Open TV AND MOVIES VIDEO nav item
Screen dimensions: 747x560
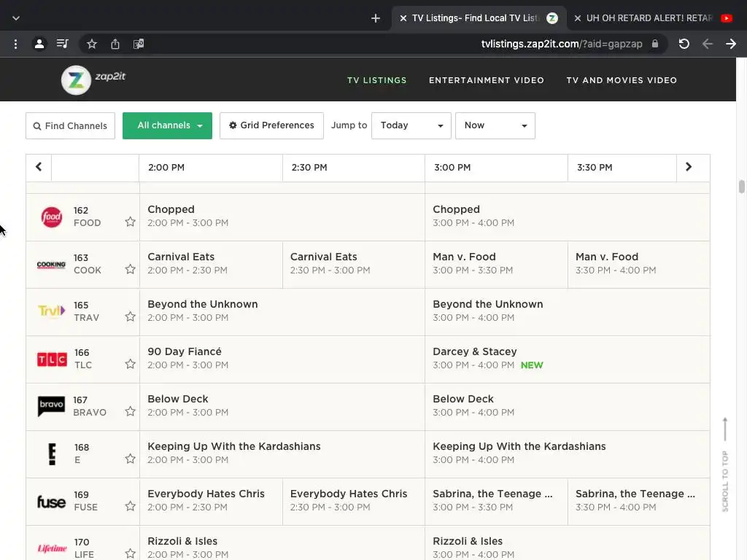pos(622,80)
